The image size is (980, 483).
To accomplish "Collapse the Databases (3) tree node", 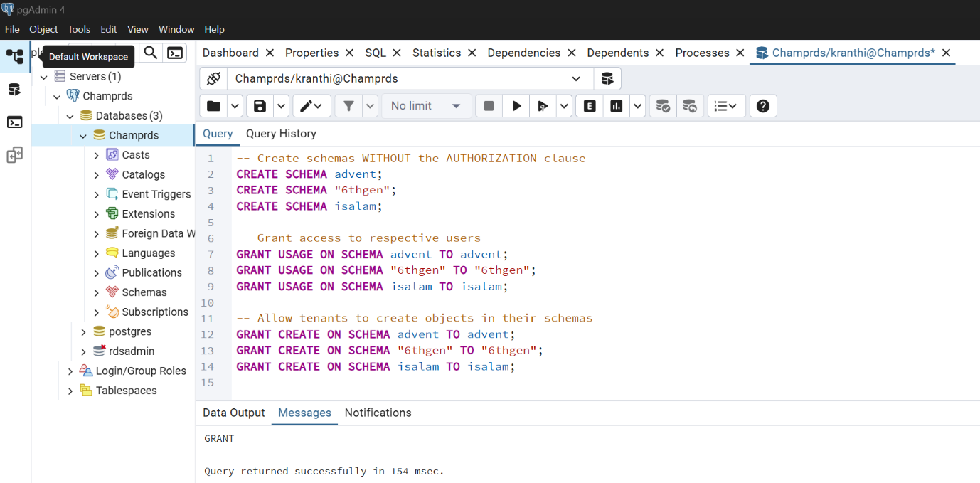I will [70, 116].
